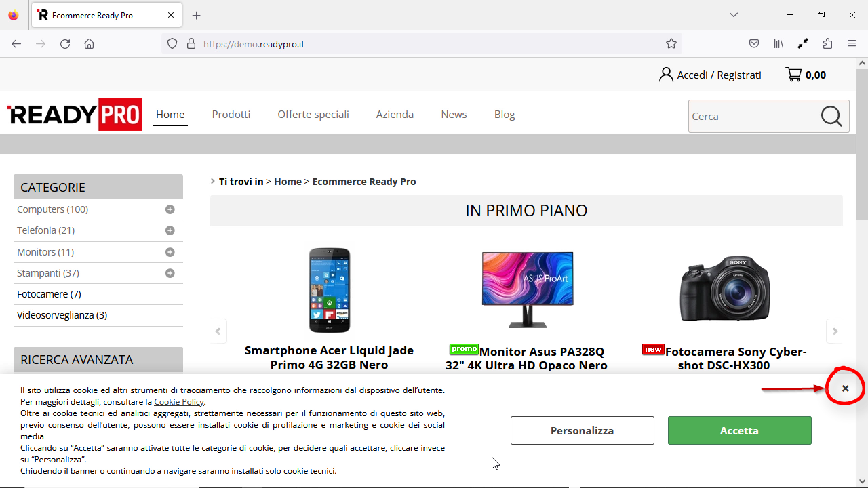Open the Fotocamere (7) category
868x488 pixels.
(x=49, y=294)
